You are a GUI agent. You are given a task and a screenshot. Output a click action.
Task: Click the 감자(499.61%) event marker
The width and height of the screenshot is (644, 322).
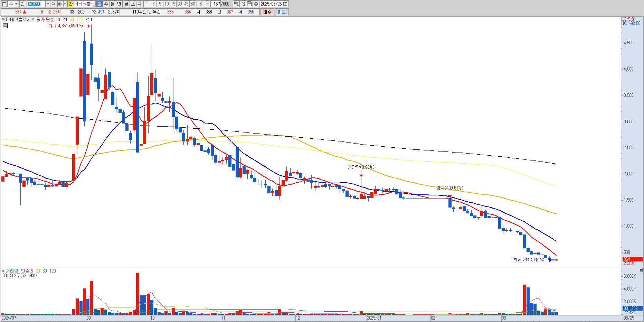(449, 188)
